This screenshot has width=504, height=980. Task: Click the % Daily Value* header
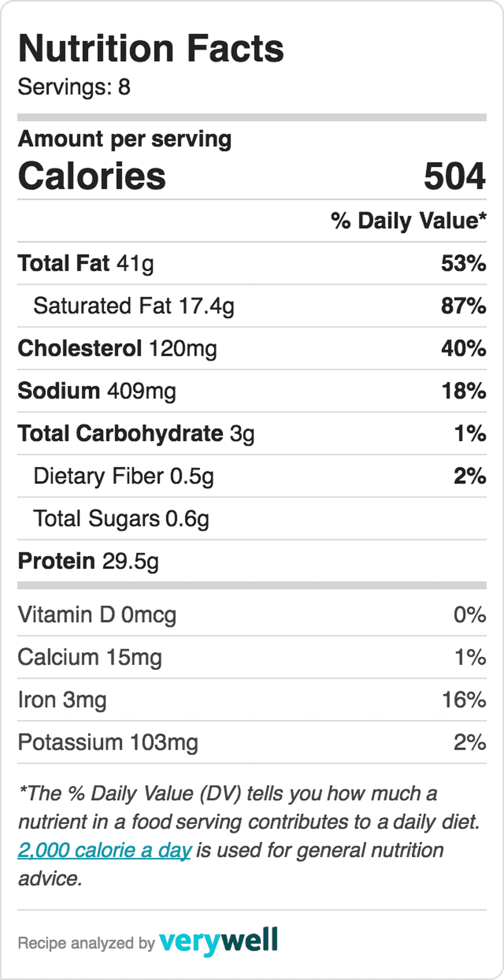408,221
